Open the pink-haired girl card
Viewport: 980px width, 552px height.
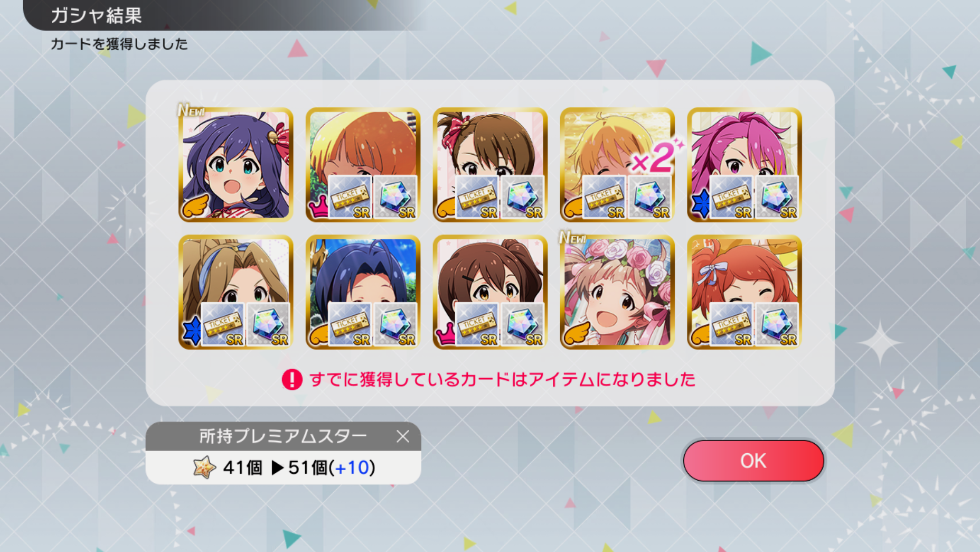click(x=744, y=164)
